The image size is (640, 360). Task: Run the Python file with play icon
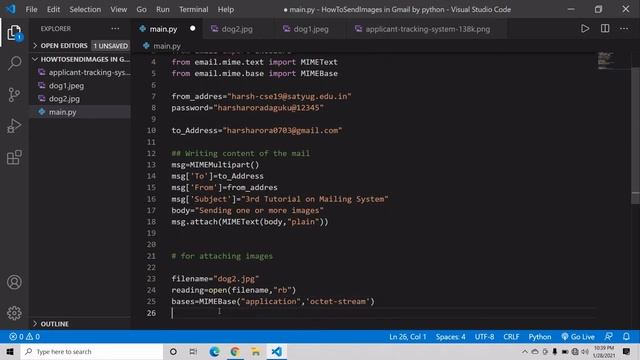click(x=585, y=29)
